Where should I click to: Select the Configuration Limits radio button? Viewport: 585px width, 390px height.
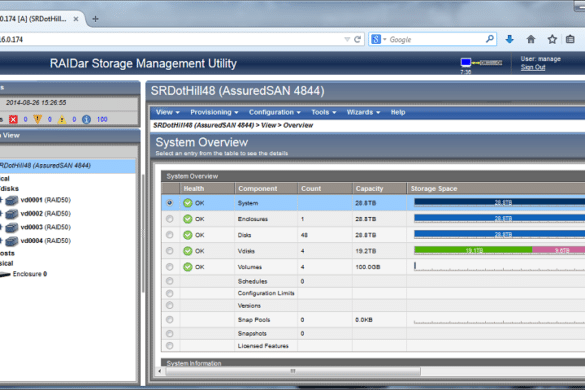(170, 293)
